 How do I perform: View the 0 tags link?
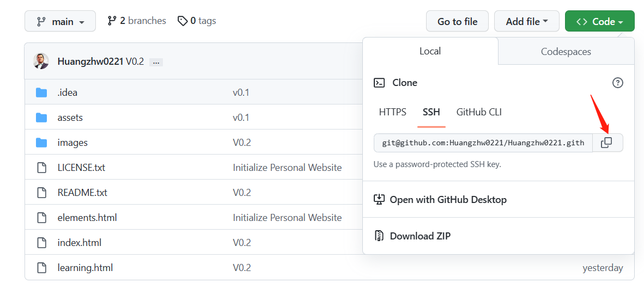(x=197, y=21)
